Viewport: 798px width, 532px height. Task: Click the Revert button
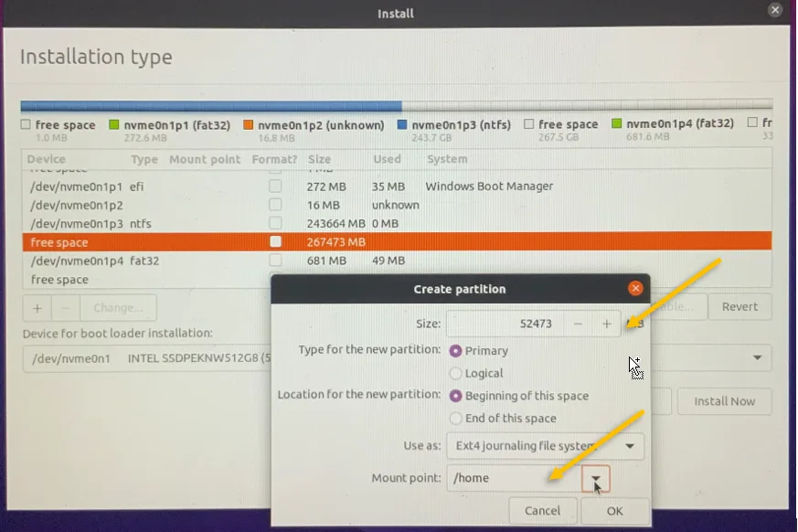coord(739,307)
